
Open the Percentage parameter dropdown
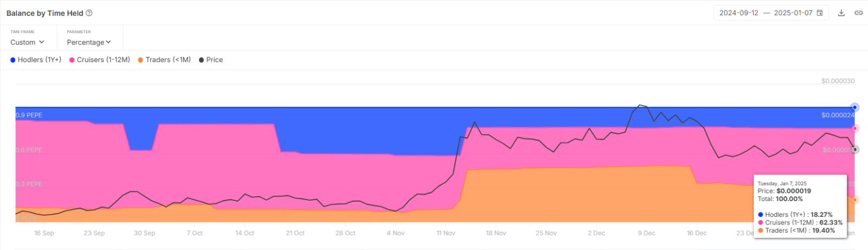89,42
